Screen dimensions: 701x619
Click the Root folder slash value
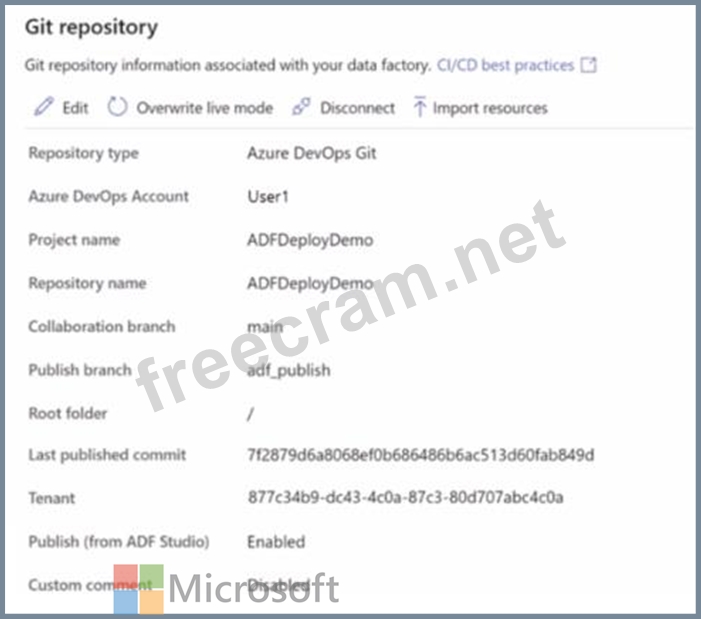[251, 413]
